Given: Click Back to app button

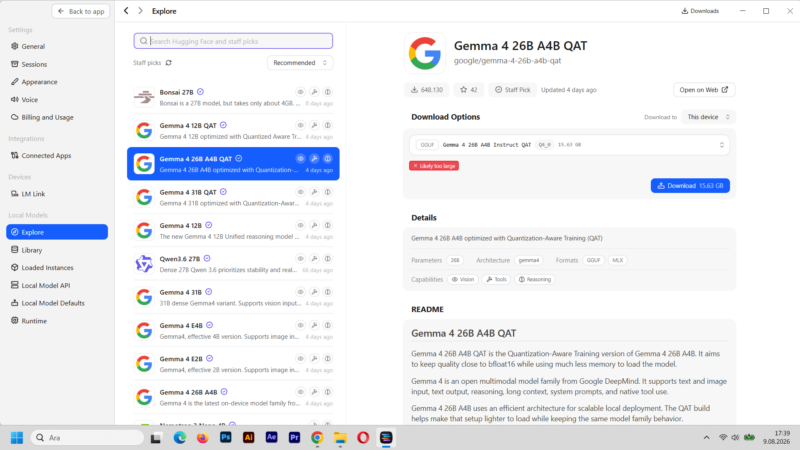Looking at the screenshot, I should [x=81, y=11].
